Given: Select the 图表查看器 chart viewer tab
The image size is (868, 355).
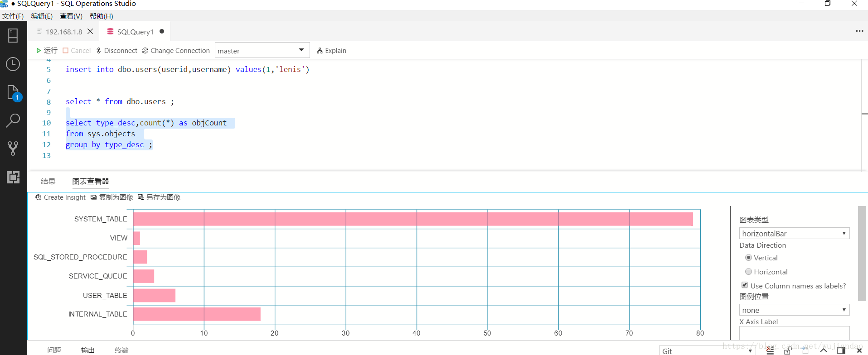Looking at the screenshot, I should coord(91,181).
